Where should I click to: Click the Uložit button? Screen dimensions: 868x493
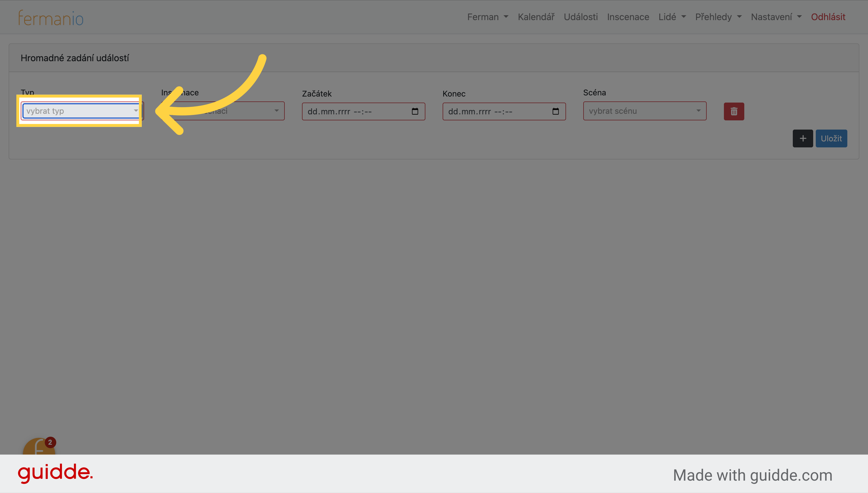831,138
